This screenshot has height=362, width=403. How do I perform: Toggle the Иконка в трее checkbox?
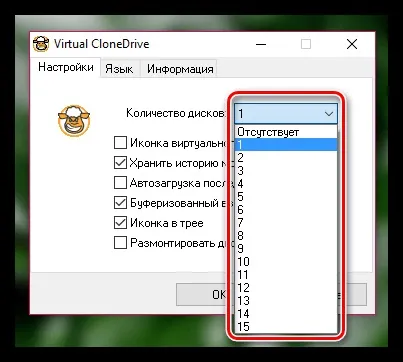(120, 223)
